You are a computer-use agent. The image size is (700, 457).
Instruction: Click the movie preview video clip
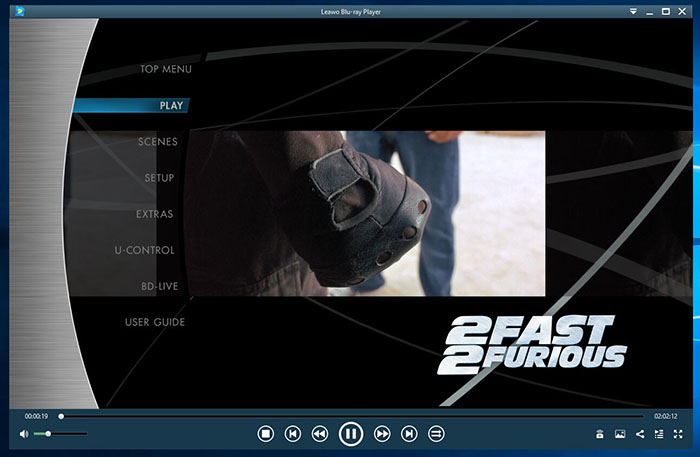point(365,213)
